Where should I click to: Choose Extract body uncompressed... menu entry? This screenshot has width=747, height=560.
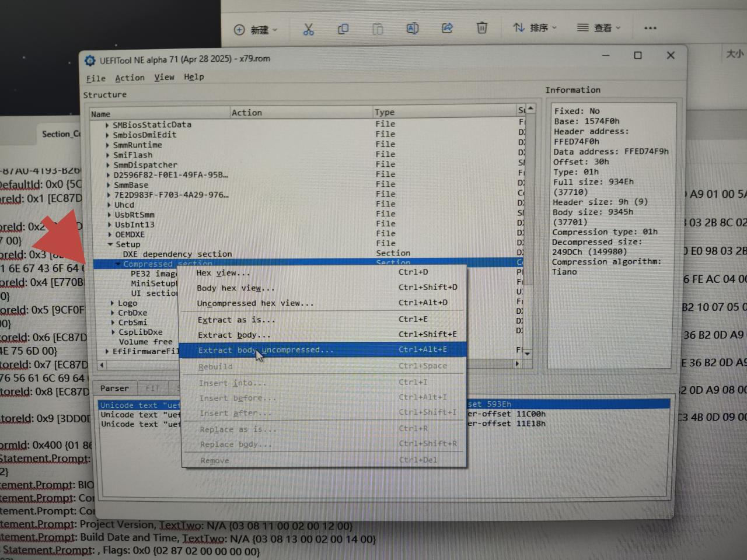point(323,350)
